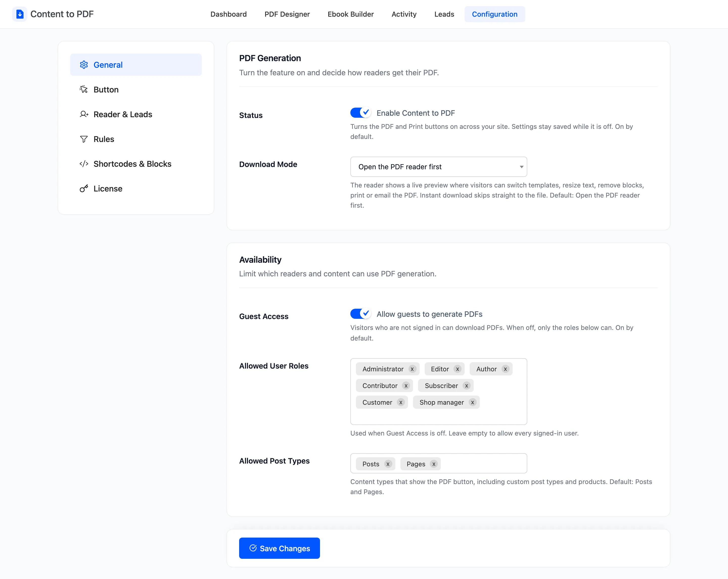Click the Content to PDF logo icon

[x=19, y=14]
